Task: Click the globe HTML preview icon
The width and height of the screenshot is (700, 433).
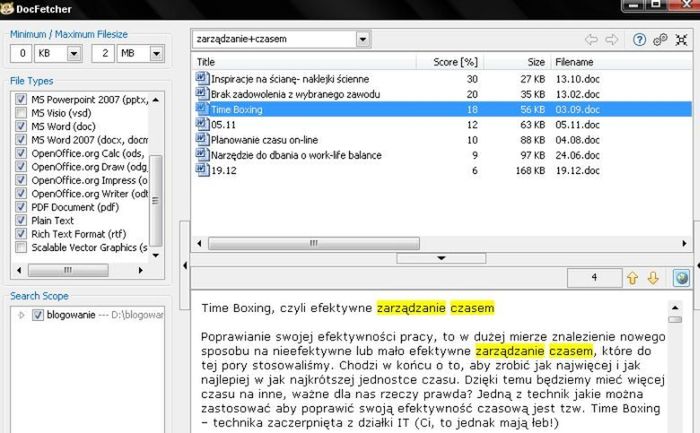Action: [681, 278]
